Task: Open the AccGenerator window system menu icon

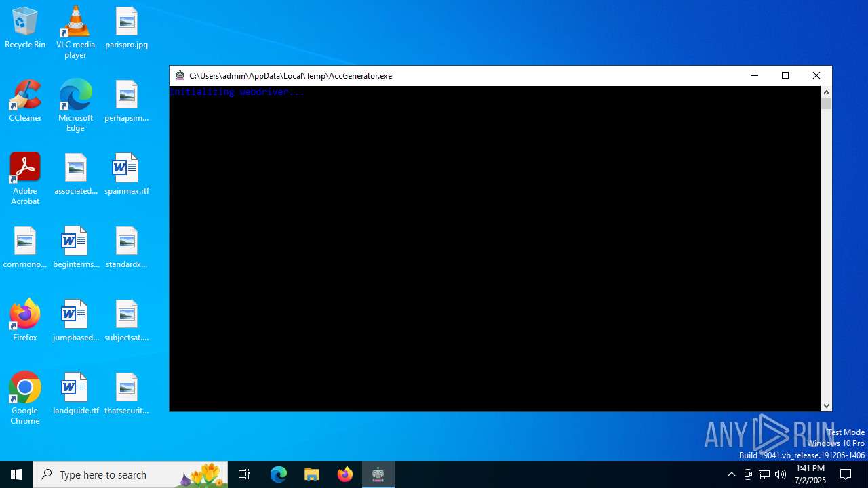Action: (x=180, y=75)
